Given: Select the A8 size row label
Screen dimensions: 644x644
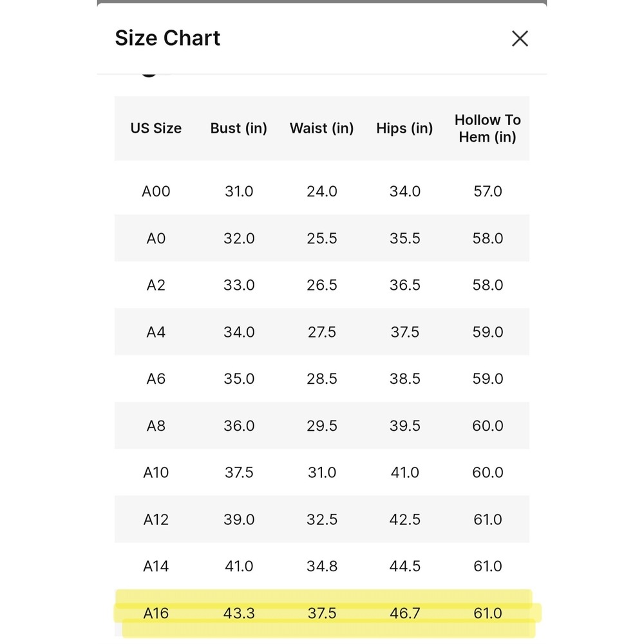Looking at the screenshot, I should [156, 426].
